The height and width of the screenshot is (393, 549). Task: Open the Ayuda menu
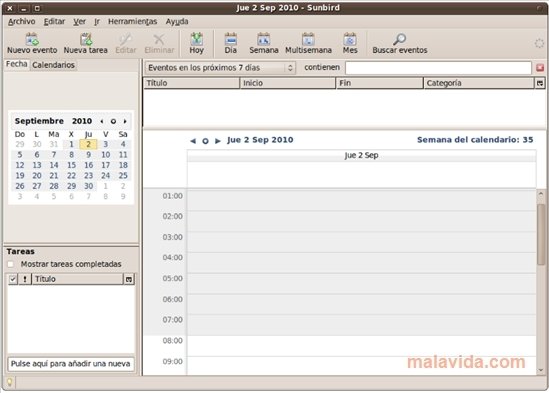point(177,22)
